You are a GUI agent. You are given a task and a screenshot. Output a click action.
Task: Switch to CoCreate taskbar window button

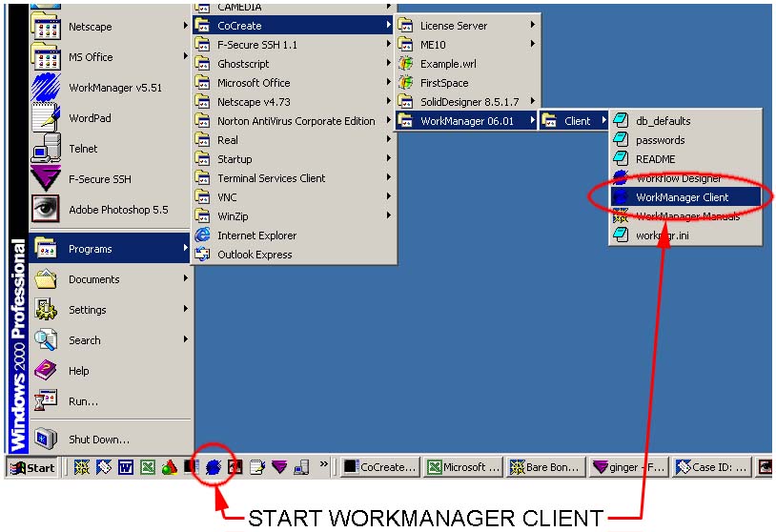[380, 467]
